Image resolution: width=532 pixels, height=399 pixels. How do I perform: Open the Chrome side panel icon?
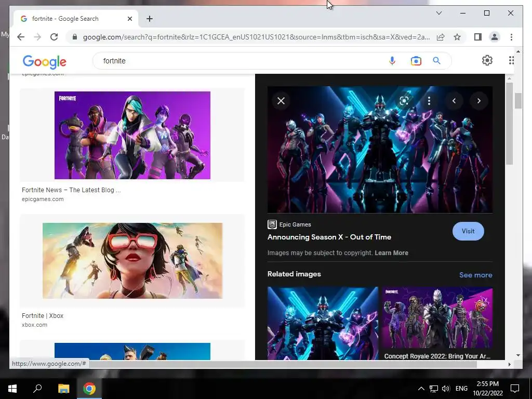478,37
